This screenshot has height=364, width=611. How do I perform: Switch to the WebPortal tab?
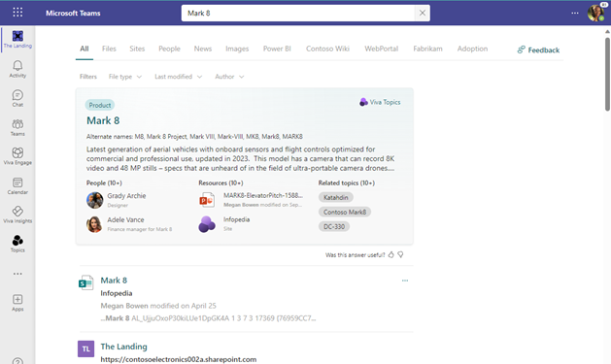[382, 49]
